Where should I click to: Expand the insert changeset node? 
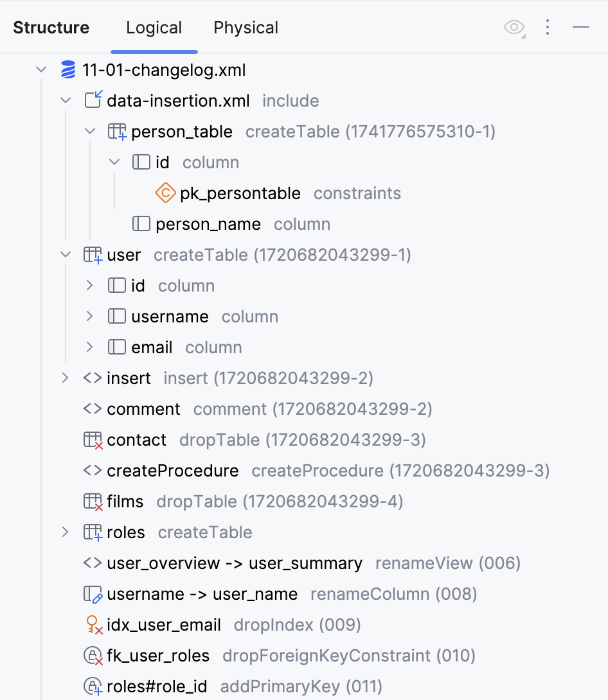(x=65, y=378)
